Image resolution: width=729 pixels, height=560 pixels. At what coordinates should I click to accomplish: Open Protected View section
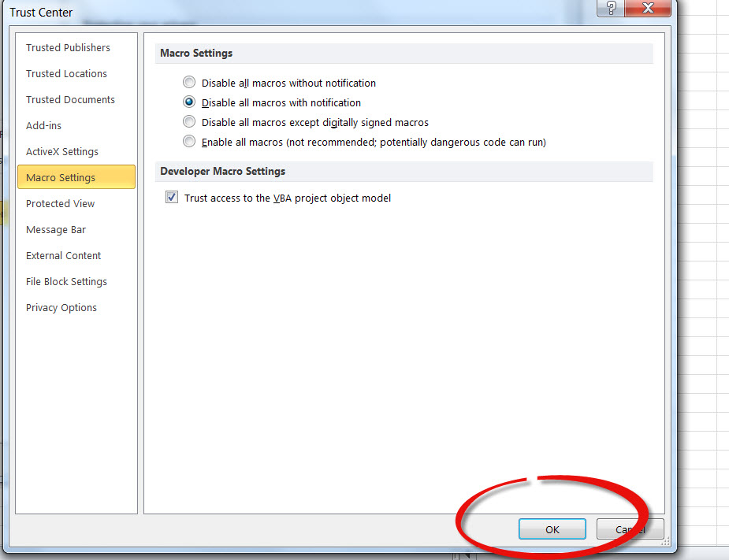tap(60, 203)
